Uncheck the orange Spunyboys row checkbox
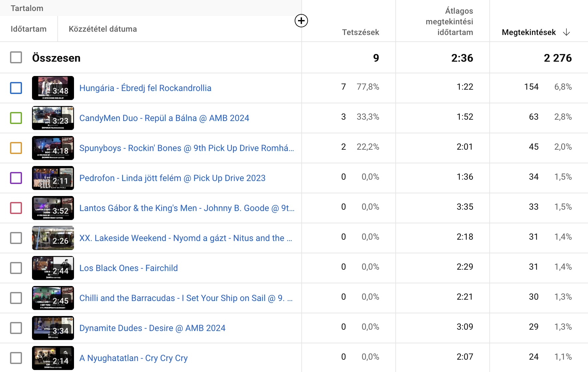Viewport: 588px width, 372px height. 16,148
